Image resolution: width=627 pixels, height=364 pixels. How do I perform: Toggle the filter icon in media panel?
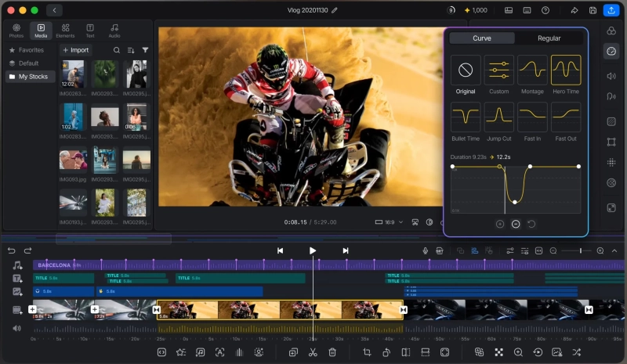point(145,50)
